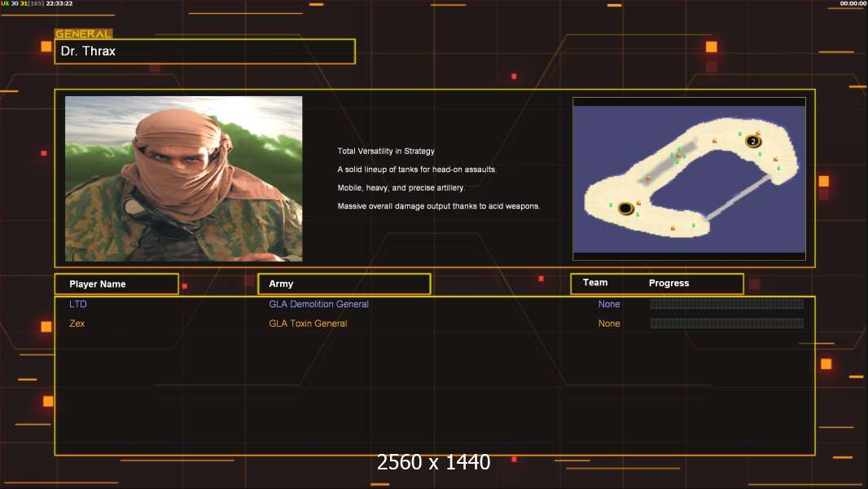The image size is (868, 489).
Task: Click the Progress column header
Action: coord(669,283)
